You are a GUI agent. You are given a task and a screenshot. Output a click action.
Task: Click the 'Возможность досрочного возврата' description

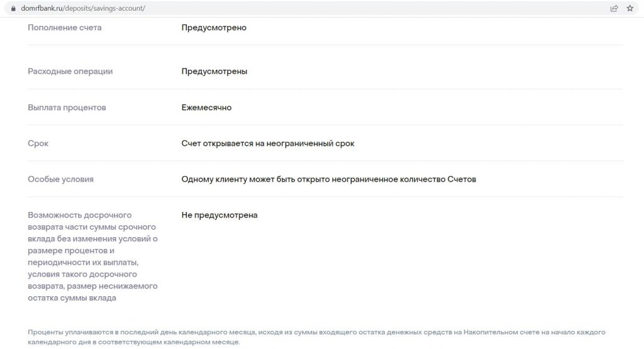(x=93, y=256)
